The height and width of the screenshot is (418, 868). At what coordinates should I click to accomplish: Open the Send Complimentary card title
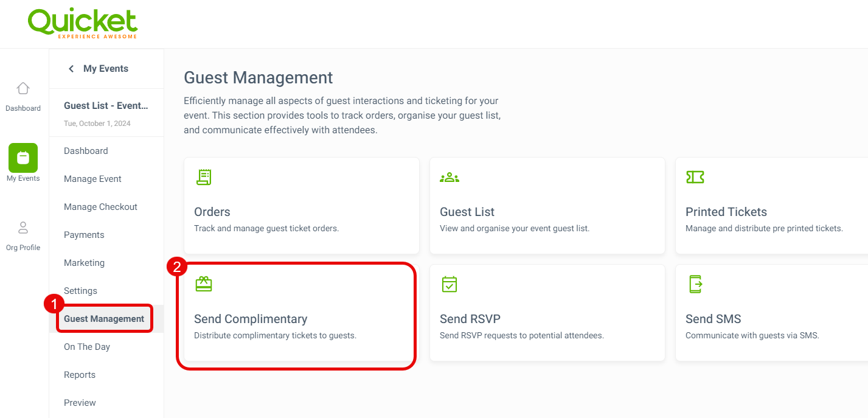(251, 319)
